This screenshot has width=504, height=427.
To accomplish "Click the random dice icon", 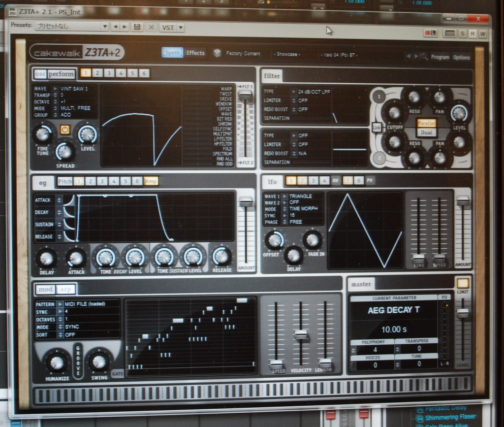I will point(217,53).
